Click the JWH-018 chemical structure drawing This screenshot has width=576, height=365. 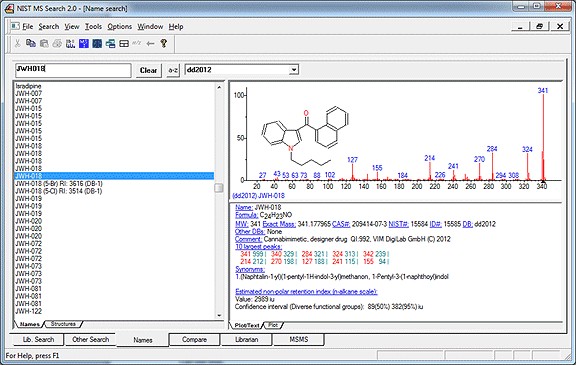[x=305, y=137]
